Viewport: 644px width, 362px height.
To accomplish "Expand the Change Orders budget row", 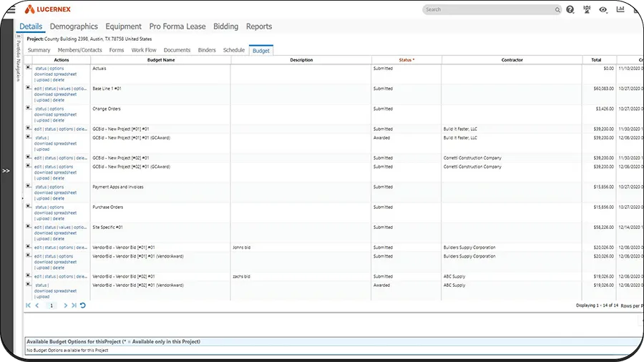I will tap(29, 109).
